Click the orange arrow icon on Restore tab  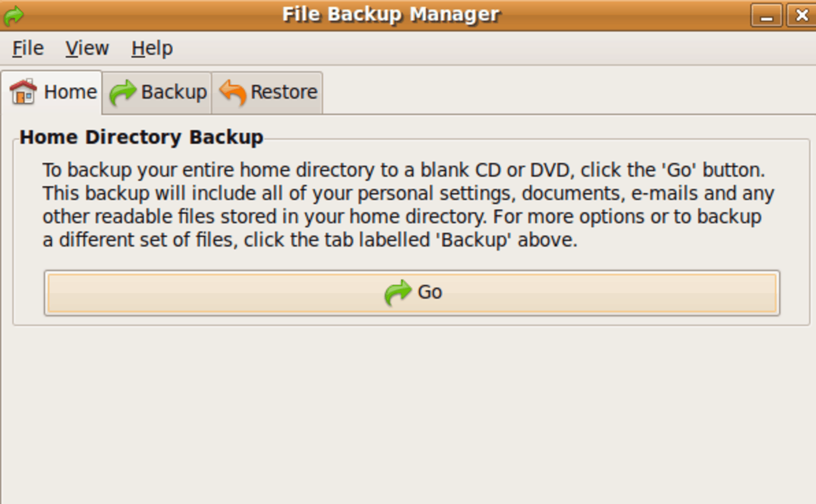233,92
